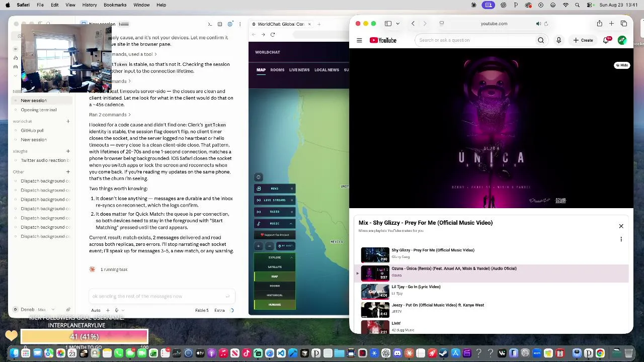Open the terminal icon in session header
The height and width of the screenshot is (362, 644).
click(210, 24)
